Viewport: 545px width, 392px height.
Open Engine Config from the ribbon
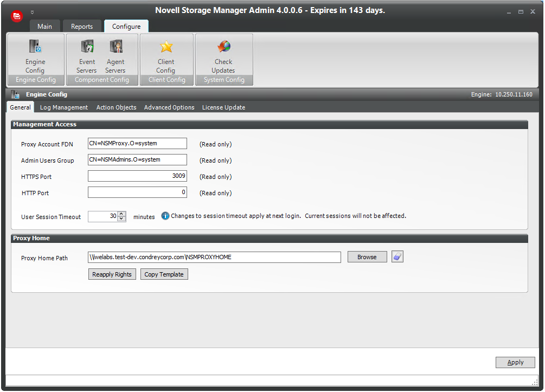click(x=35, y=56)
